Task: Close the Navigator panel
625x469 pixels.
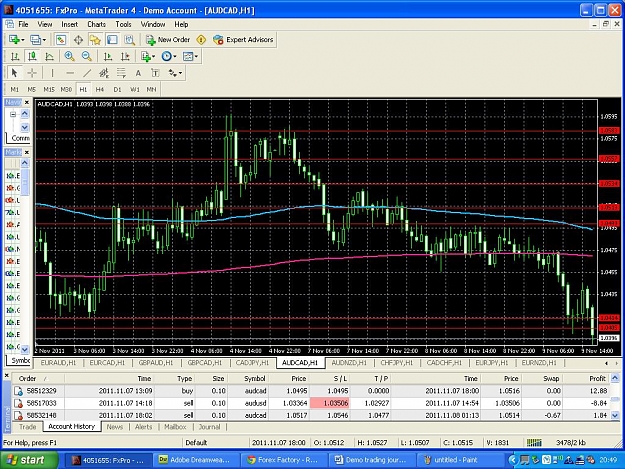Action: tap(27, 102)
